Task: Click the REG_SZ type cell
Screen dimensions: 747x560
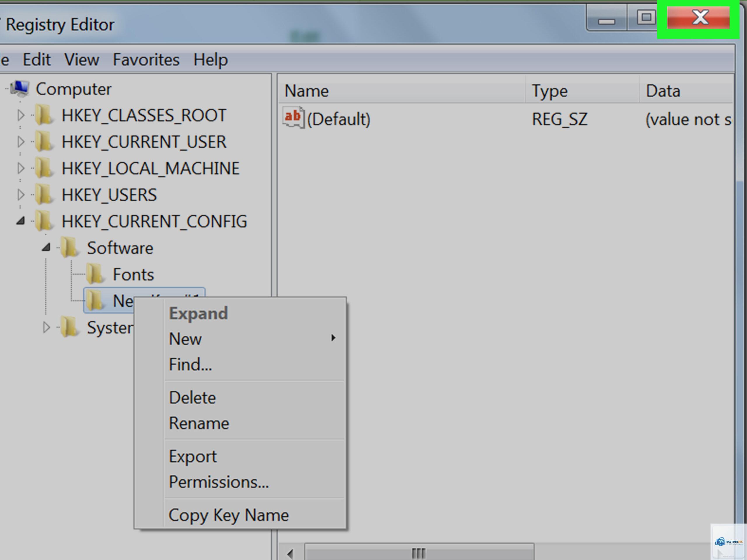Action: tap(560, 119)
